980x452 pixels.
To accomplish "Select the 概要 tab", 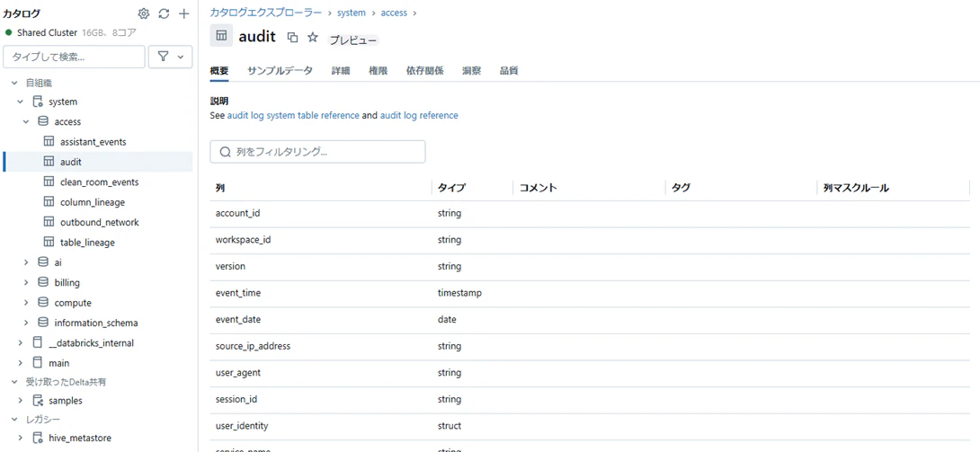I will (x=219, y=71).
